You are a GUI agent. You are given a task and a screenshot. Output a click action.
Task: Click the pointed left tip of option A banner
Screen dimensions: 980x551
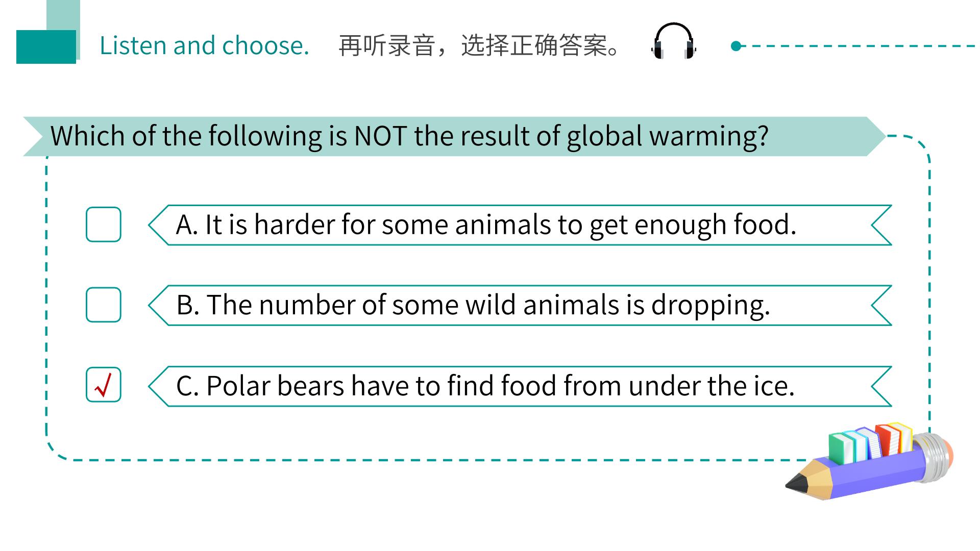[x=158, y=225]
